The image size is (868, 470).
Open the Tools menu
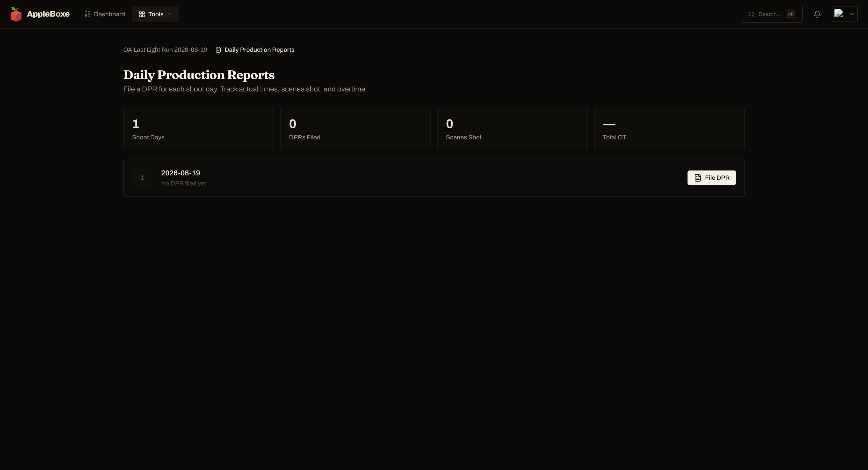(x=155, y=14)
